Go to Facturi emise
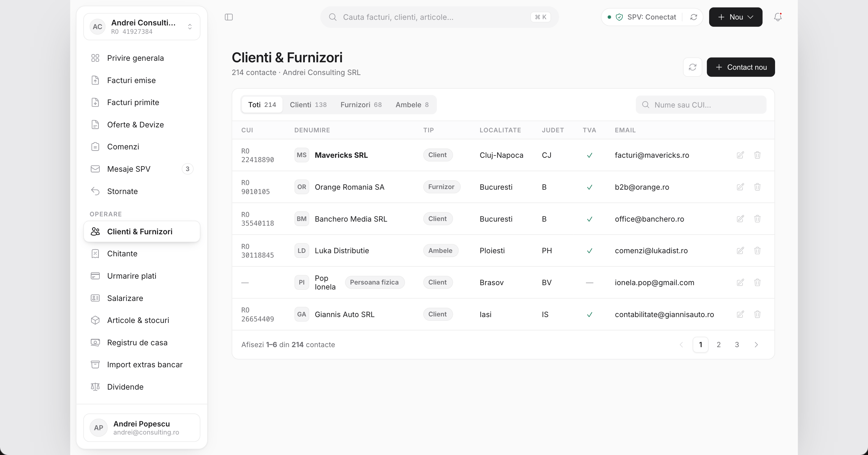 [142, 80]
